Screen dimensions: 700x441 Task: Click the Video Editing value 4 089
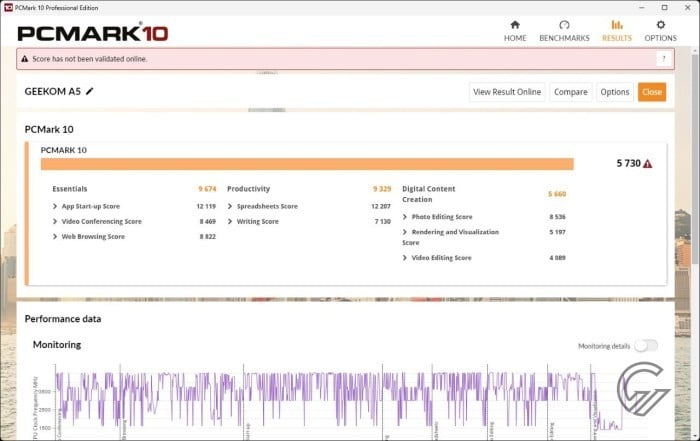(557, 258)
